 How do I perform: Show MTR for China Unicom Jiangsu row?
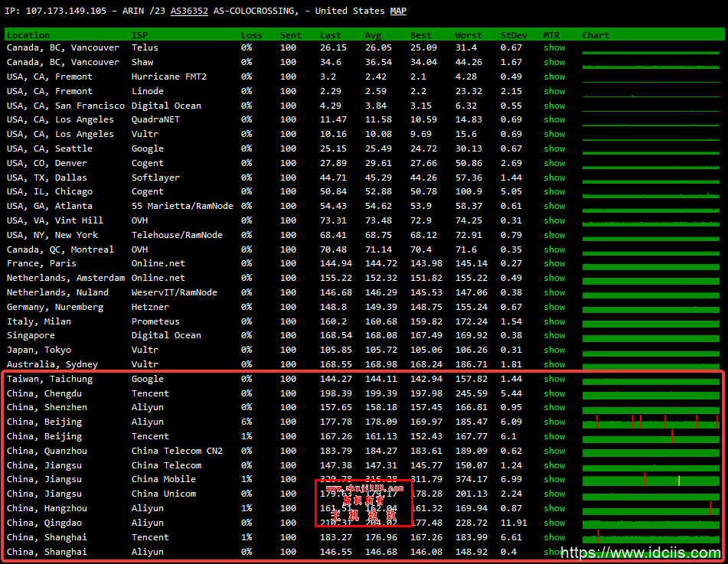[x=554, y=494]
